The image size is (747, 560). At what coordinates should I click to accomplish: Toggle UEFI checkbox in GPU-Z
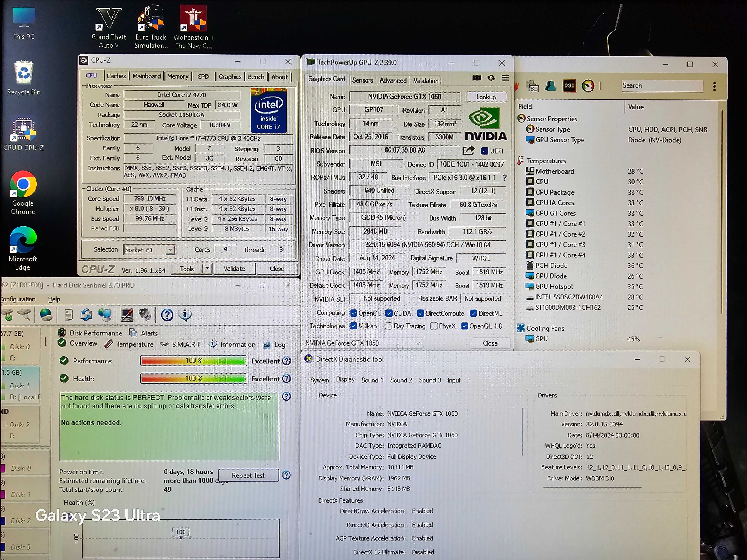pos(485,151)
